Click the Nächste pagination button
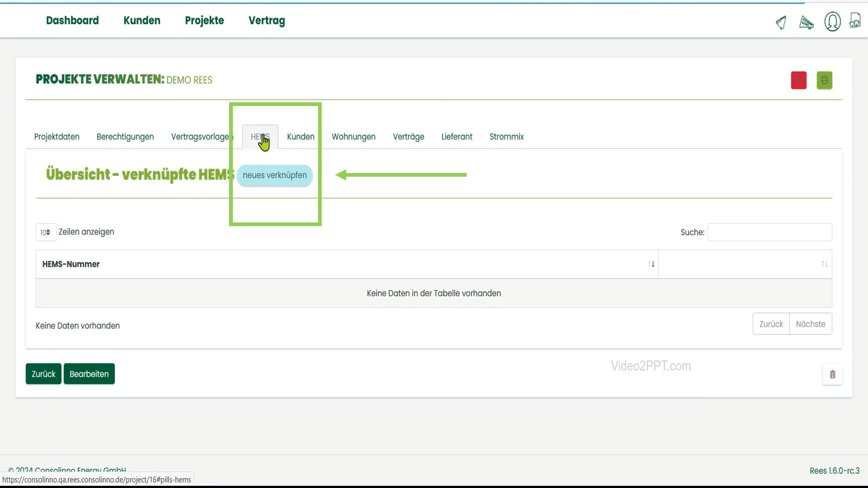868x488 pixels. pos(810,324)
